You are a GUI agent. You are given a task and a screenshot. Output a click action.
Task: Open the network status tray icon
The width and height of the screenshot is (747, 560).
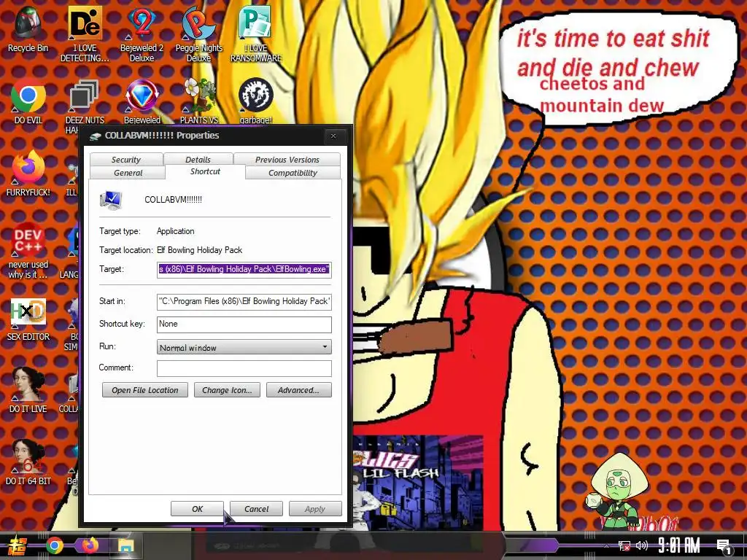(624, 545)
